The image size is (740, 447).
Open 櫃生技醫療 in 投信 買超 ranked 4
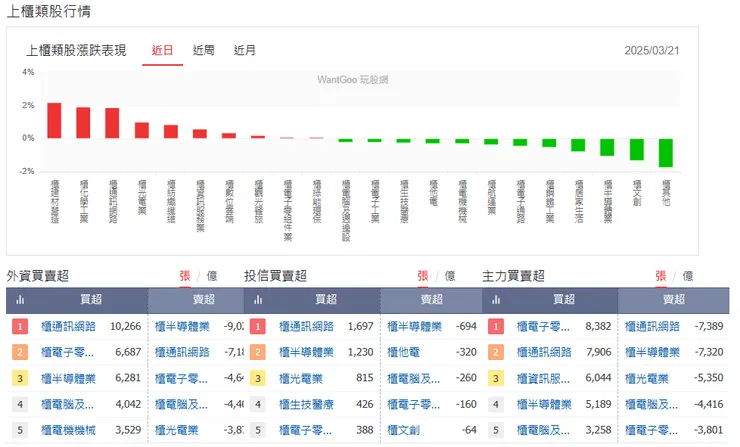click(x=306, y=405)
